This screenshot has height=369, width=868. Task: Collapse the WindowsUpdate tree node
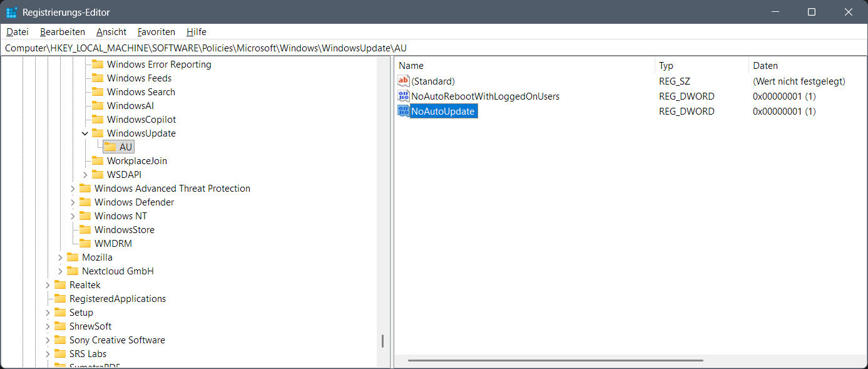coord(85,133)
